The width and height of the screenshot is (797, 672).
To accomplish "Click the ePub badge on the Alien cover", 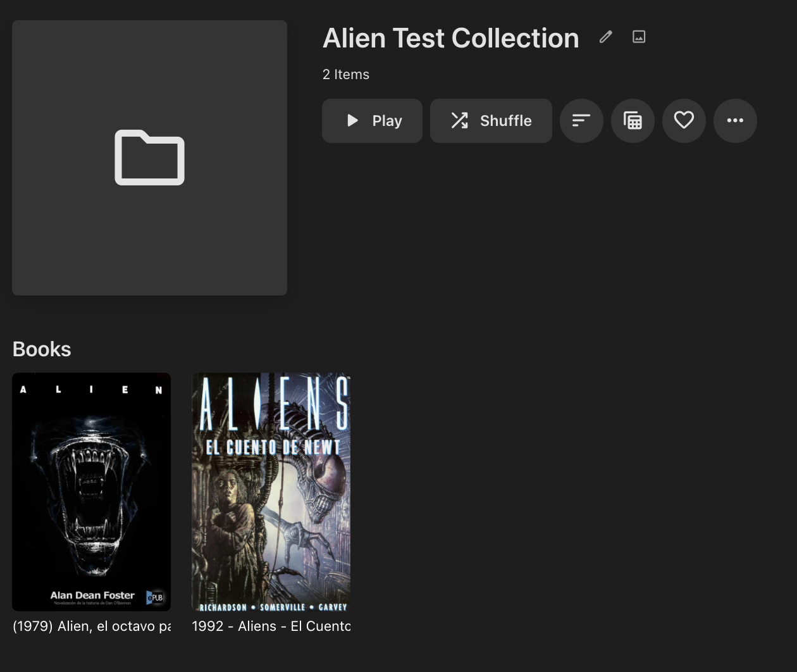I will tap(156, 597).
